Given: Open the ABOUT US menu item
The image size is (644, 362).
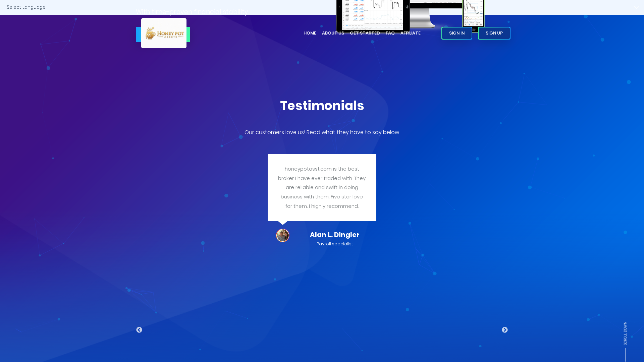Looking at the screenshot, I should (333, 33).
